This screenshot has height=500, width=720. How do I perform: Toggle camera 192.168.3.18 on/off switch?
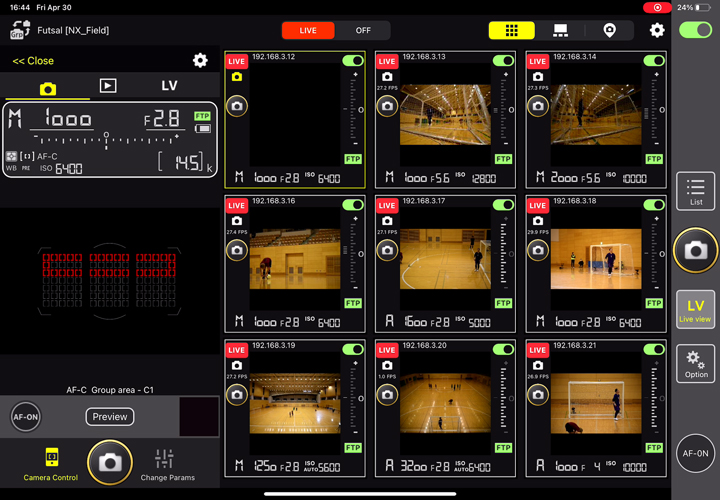654,205
